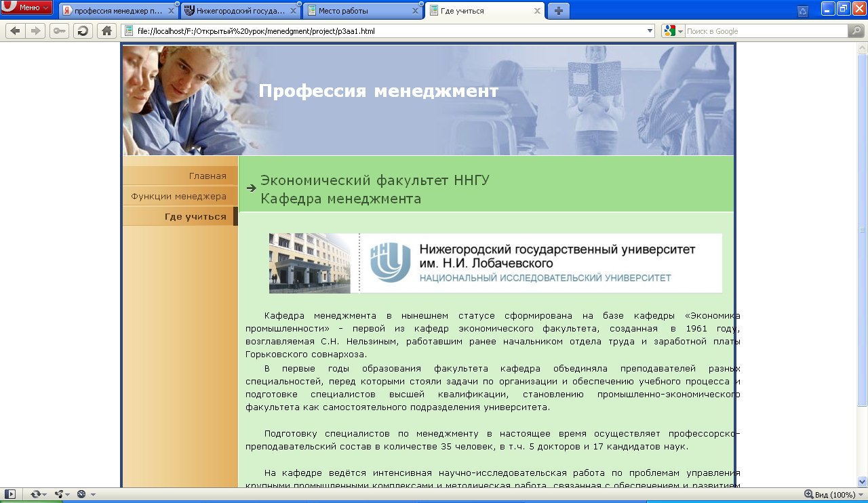The width and height of the screenshot is (868, 503).
Task: Click the page favicon on 'Где учиться' tab
Action: pos(433,11)
